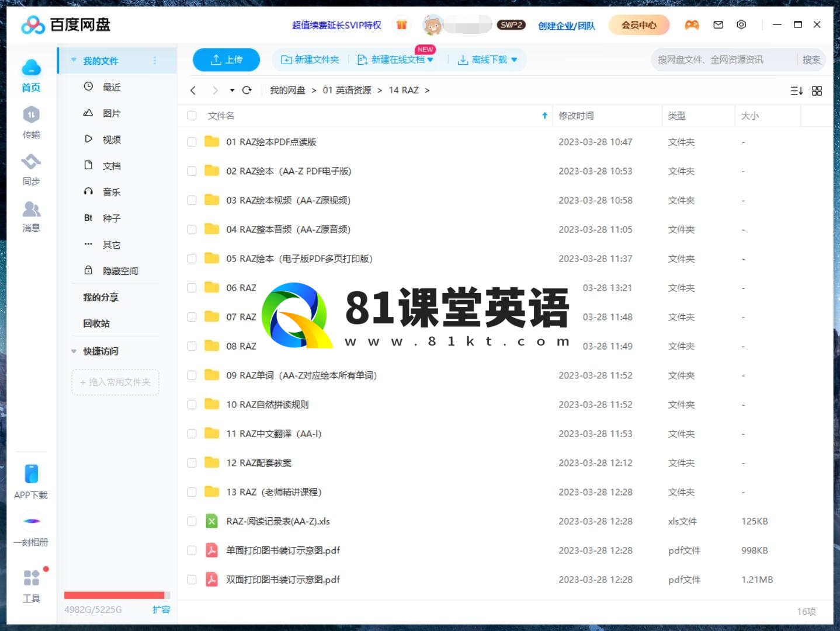Refresh the file list
Image resolution: width=840 pixels, height=631 pixels.
point(247,90)
